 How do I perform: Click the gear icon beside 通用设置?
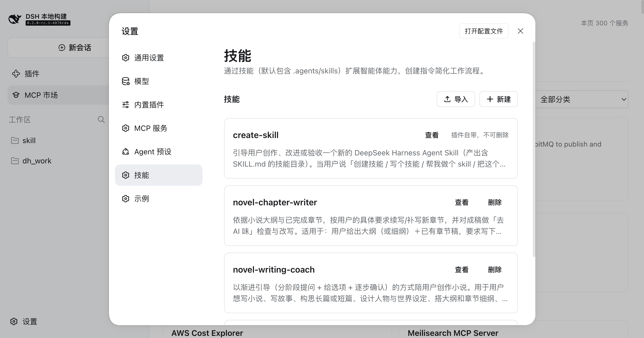point(126,58)
